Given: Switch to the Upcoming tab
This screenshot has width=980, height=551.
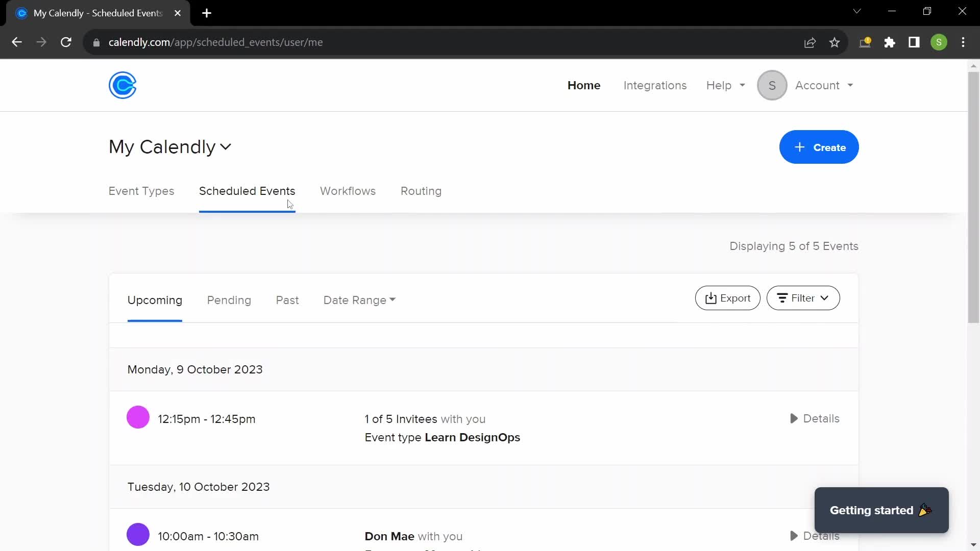Looking at the screenshot, I should (x=155, y=299).
